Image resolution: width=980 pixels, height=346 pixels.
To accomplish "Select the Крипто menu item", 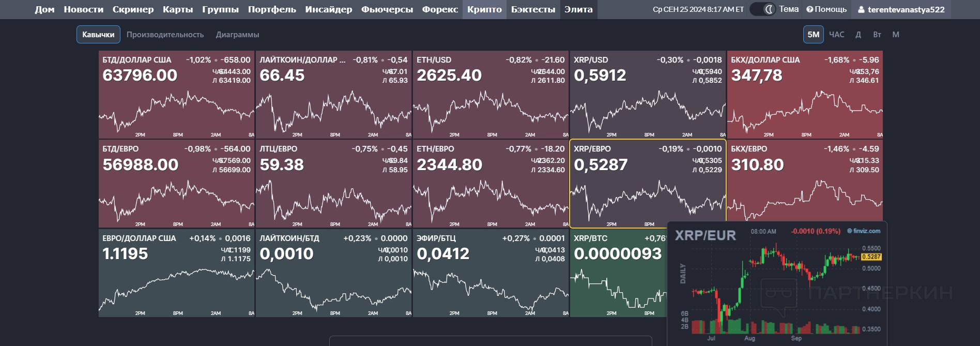I will [484, 9].
